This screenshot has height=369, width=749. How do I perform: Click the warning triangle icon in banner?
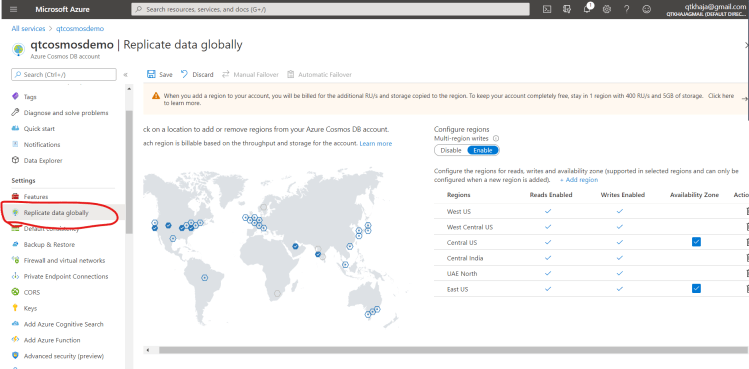[156, 96]
